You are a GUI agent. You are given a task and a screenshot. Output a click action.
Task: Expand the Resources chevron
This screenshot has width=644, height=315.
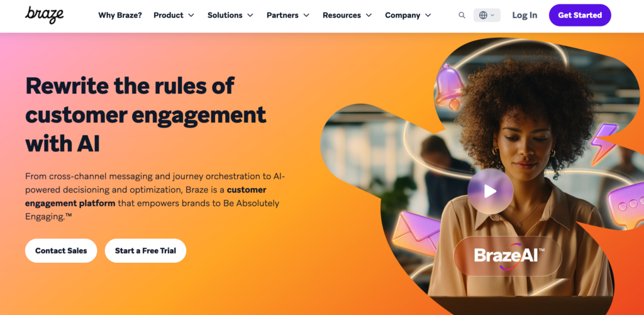[369, 15]
